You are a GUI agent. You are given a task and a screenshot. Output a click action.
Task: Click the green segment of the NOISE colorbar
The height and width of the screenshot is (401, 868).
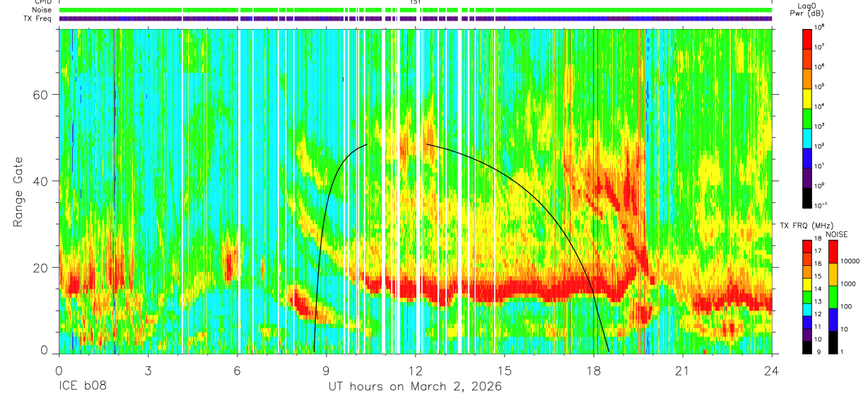point(832,296)
